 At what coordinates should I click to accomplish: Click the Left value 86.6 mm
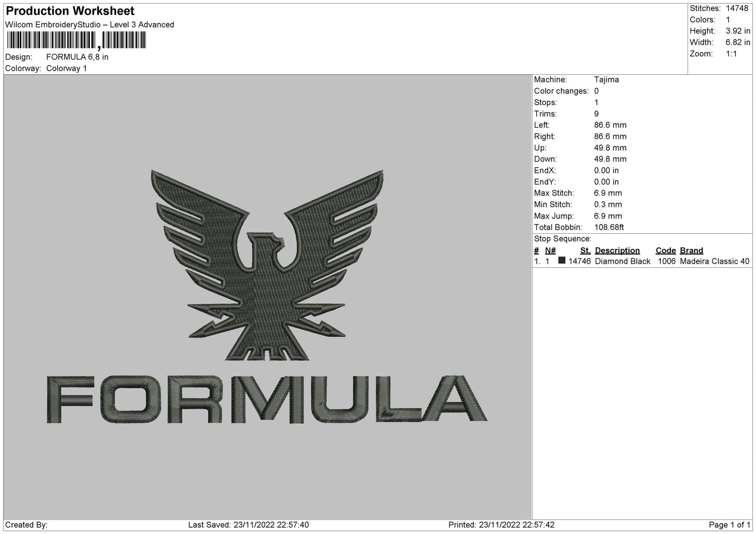pyautogui.click(x=610, y=125)
